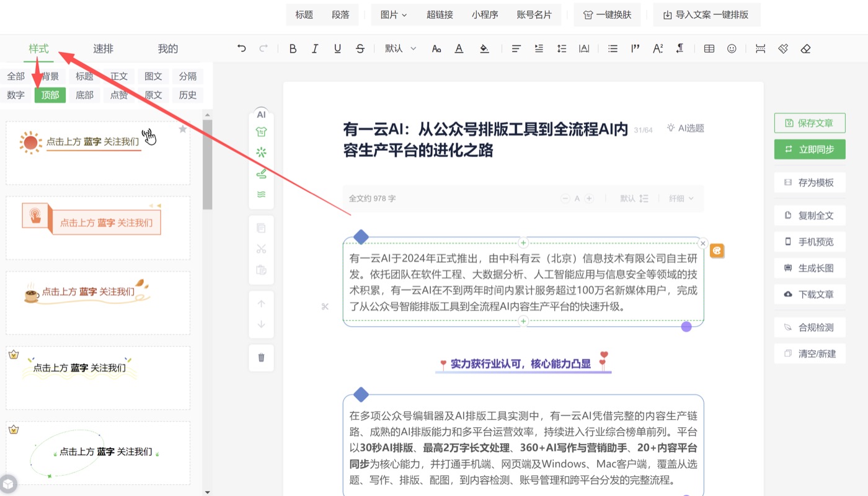The image size is (868, 496).
Task: Click the undo arrow icon
Action: point(242,48)
